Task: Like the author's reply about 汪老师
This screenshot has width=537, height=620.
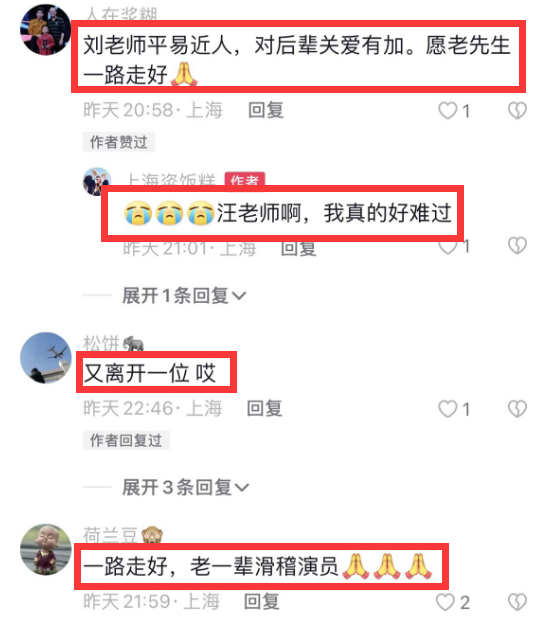Action: (448, 248)
